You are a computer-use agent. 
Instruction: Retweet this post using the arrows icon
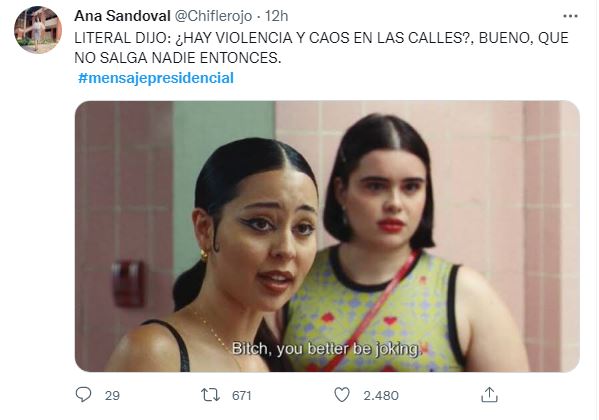pyautogui.click(x=210, y=395)
